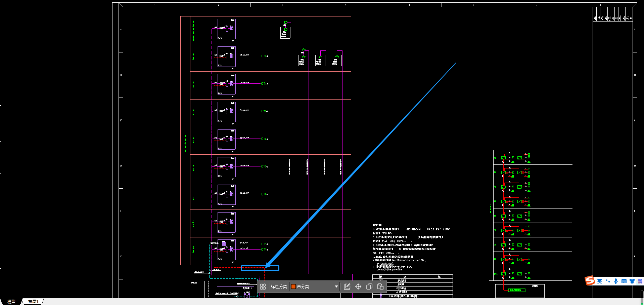The width and height of the screenshot is (644, 305).
Task: Click the paste annotation icon
Action: 380,287
